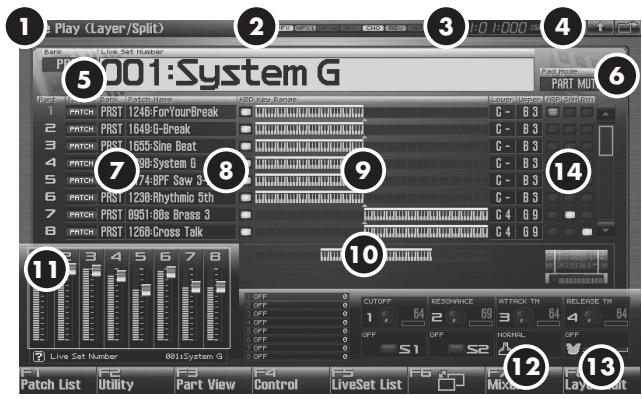Click the folder export icon at top right
This screenshot has width=642, height=399.
pyautogui.click(x=627, y=28)
